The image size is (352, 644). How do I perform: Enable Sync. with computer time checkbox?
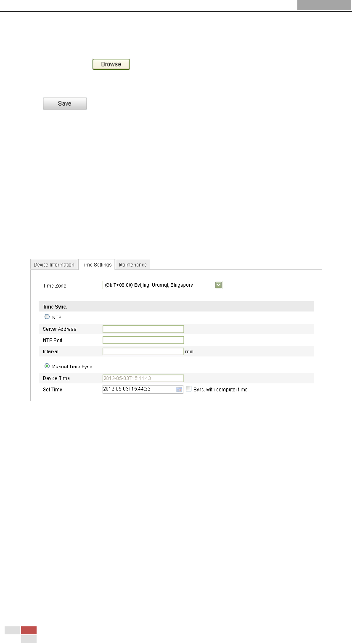tap(188, 389)
